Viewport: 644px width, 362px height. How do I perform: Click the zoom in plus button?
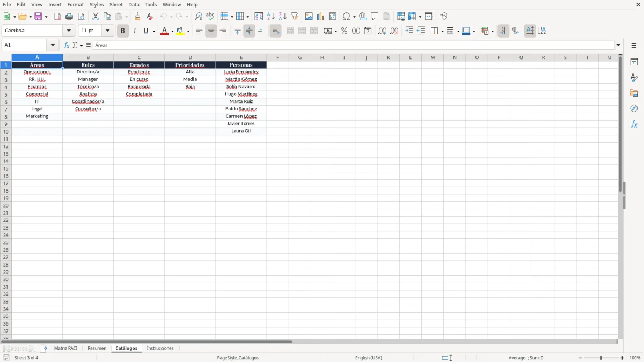[623, 358]
